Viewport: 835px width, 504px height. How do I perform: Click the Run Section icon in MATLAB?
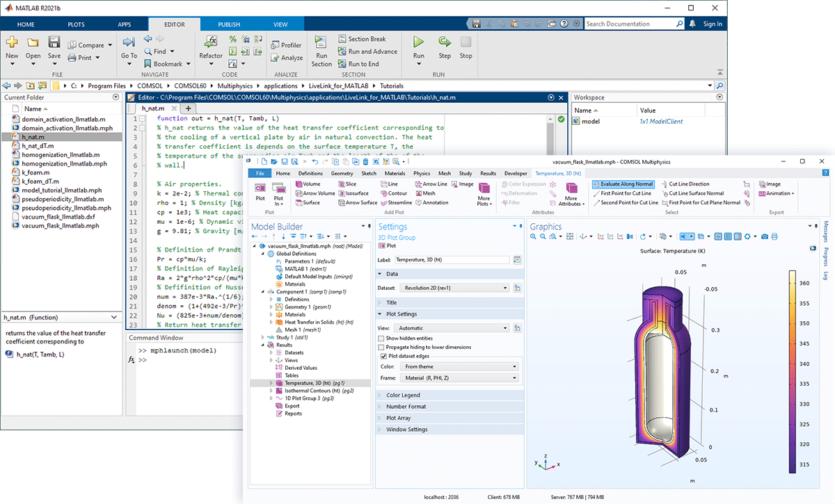(321, 42)
